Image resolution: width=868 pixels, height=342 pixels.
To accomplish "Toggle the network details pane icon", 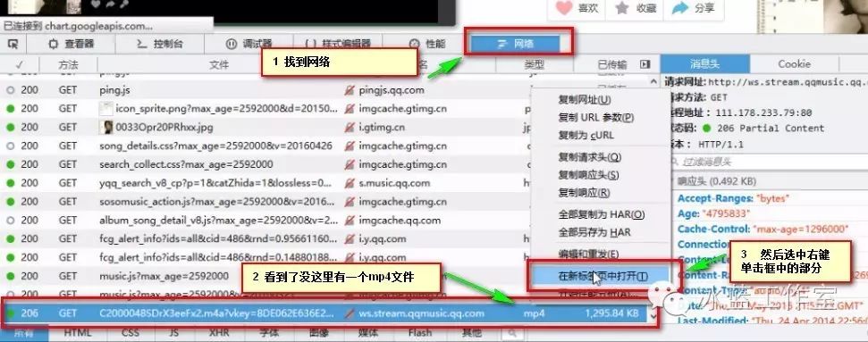I will tap(645, 65).
